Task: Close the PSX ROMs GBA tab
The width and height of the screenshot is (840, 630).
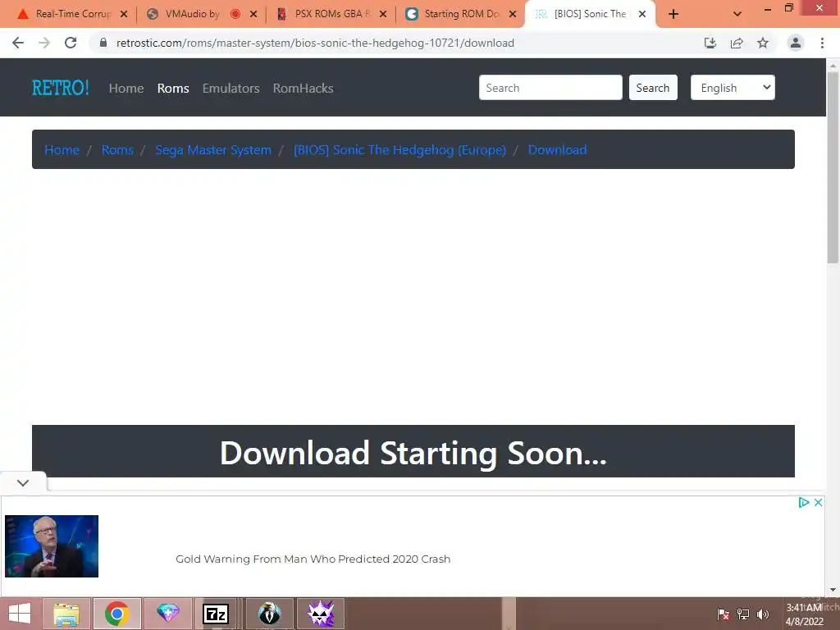Action: [383, 14]
